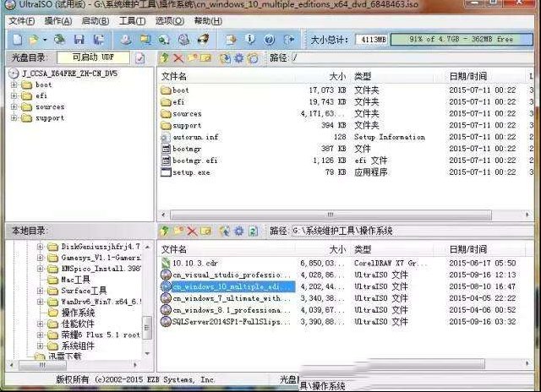
Task: Open the 启动(B) menu
Action: (x=95, y=21)
